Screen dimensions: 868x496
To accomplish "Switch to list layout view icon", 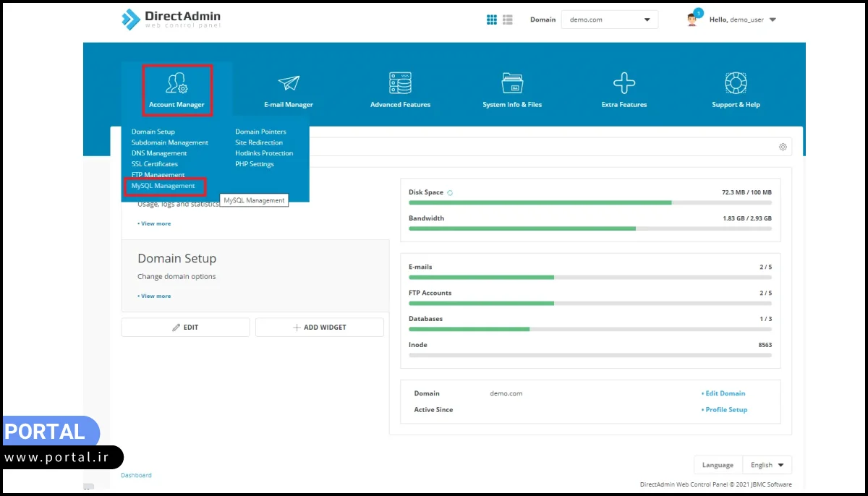I will click(x=508, y=20).
